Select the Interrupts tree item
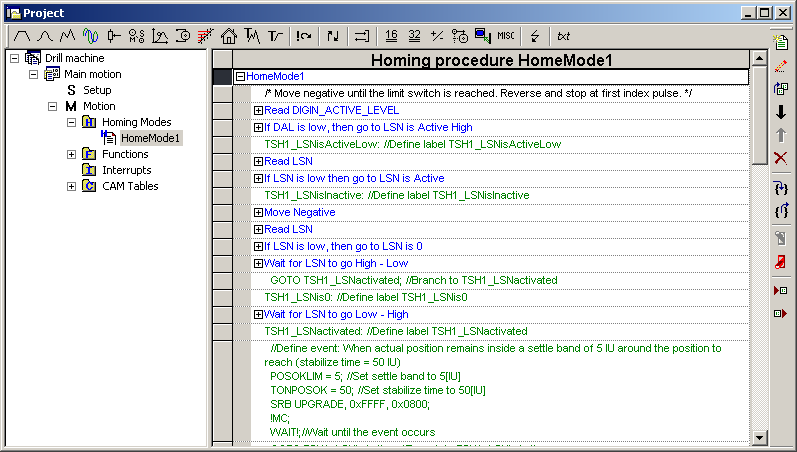The height and width of the screenshot is (452, 797). click(x=126, y=170)
